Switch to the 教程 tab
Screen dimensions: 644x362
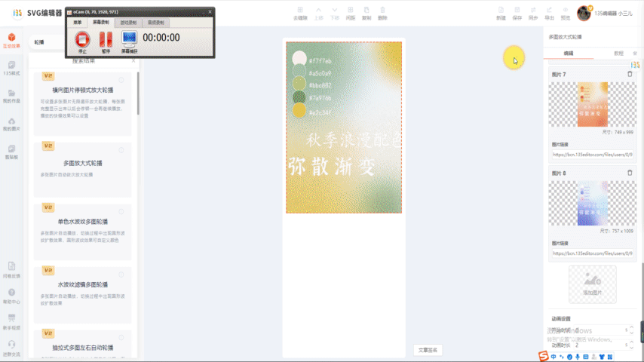click(x=618, y=54)
